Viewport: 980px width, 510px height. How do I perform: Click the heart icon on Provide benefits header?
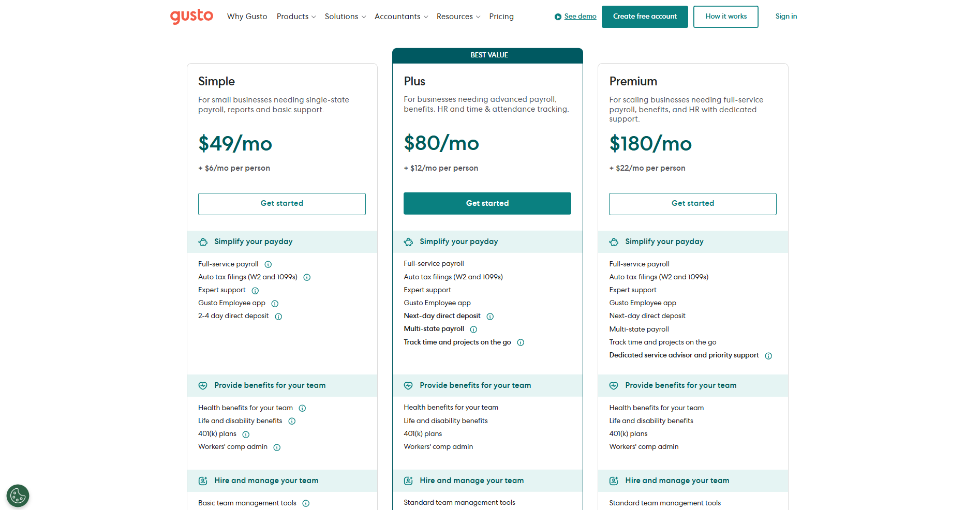pyautogui.click(x=203, y=385)
